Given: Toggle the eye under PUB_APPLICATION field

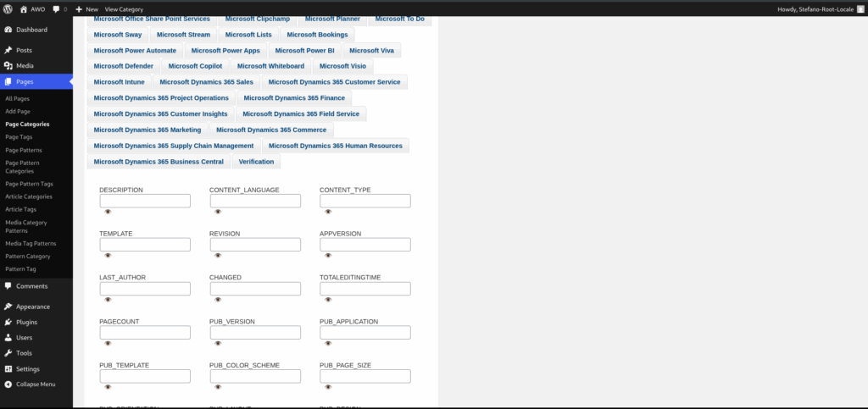Looking at the screenshot, I should point(328,343).
